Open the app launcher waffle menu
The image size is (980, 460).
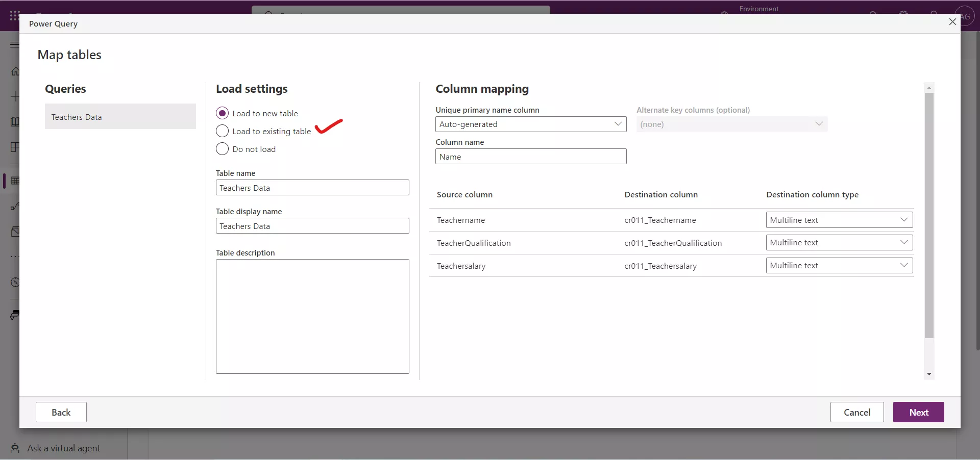[14, 15]
